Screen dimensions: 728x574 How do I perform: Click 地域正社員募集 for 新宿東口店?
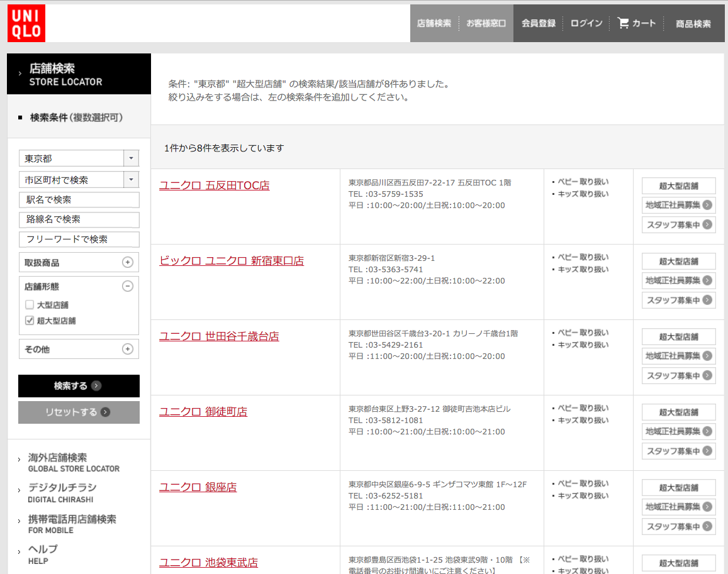[679, 280]
